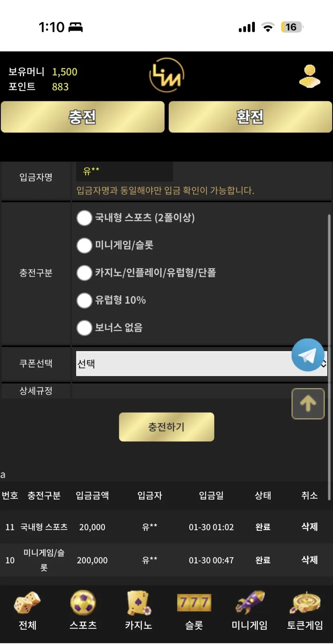Switch to the 충전 tab
The width and height of the screenshot is (333, 644).
tap(83, 117)
